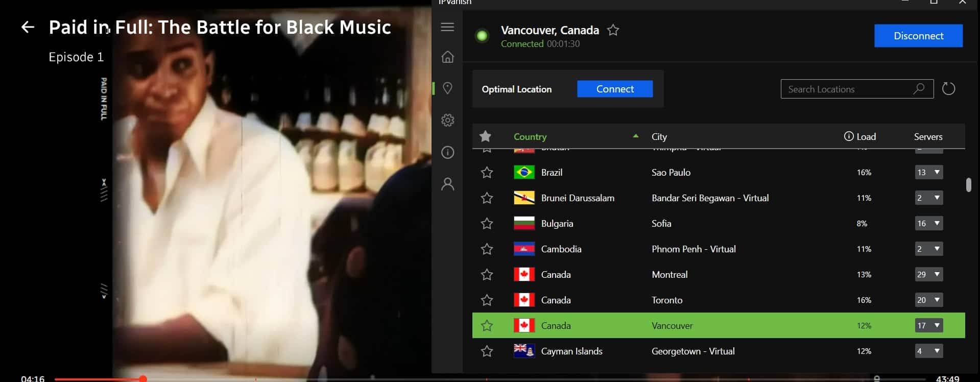980x382 pixels.
Task: Click the green connection status indicator
Action: click(x=482, y=36)
